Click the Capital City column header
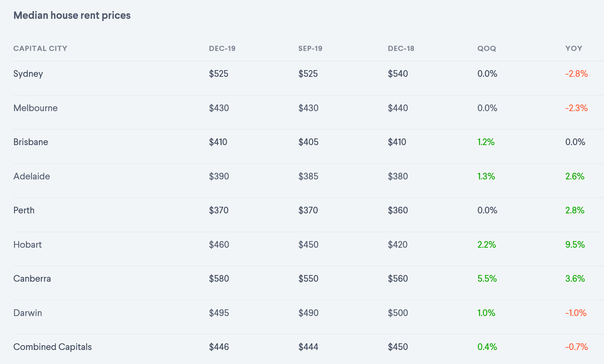 coord(40,48)
